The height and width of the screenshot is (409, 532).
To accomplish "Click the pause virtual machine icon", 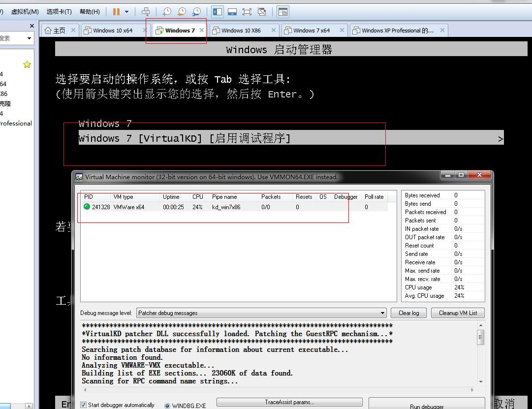I will 116,11.
